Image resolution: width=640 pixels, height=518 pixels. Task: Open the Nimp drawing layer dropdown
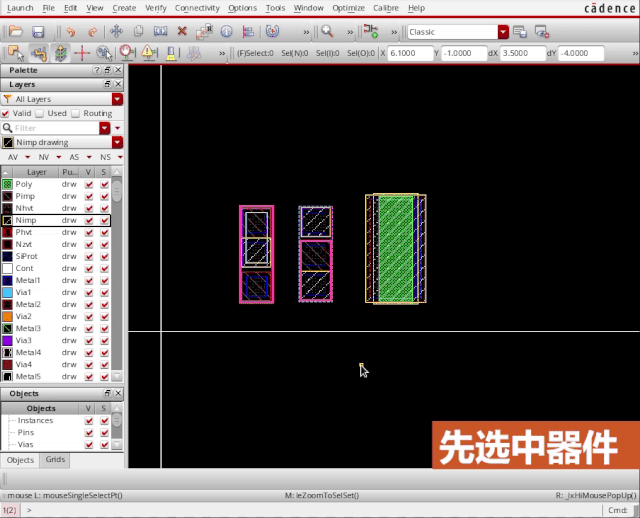(x=117, y=143)
